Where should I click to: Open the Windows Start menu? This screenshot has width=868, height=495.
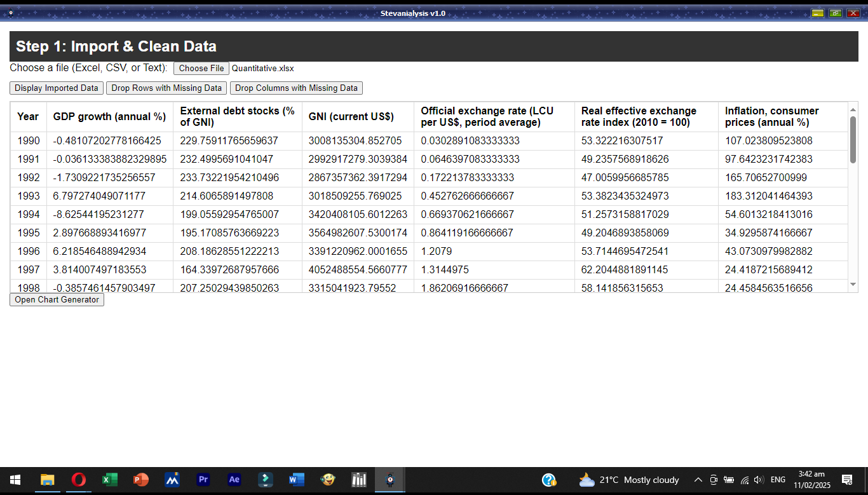click(15, 480)
